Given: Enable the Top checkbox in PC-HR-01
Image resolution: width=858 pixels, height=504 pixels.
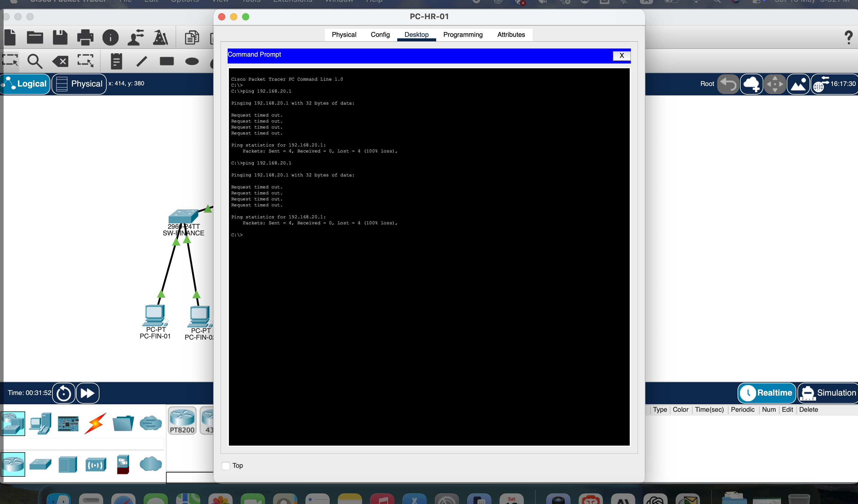Looking at the screenshot, I should [226, 466].
